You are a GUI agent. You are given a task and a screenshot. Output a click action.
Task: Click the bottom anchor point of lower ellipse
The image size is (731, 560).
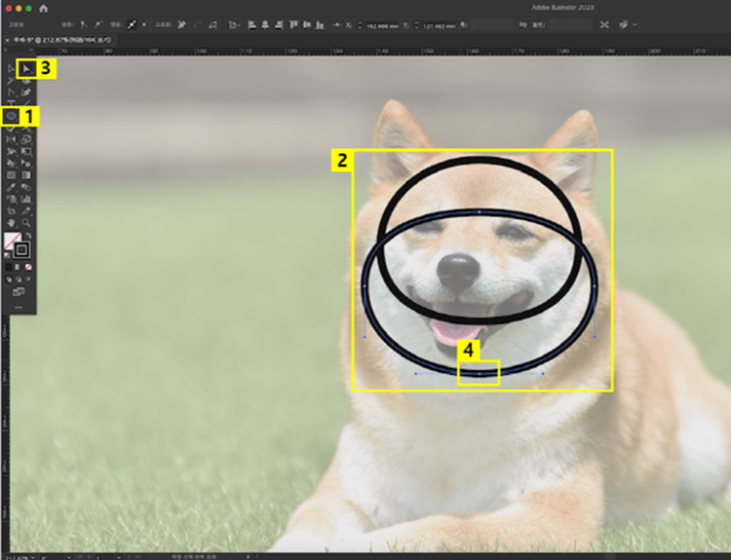click(x=479, y=374)
